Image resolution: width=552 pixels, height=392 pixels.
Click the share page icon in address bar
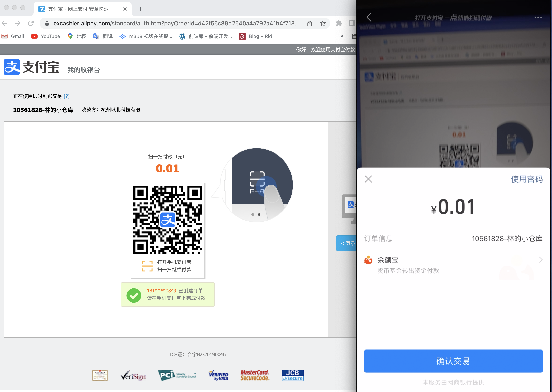(x=310, y=24)
